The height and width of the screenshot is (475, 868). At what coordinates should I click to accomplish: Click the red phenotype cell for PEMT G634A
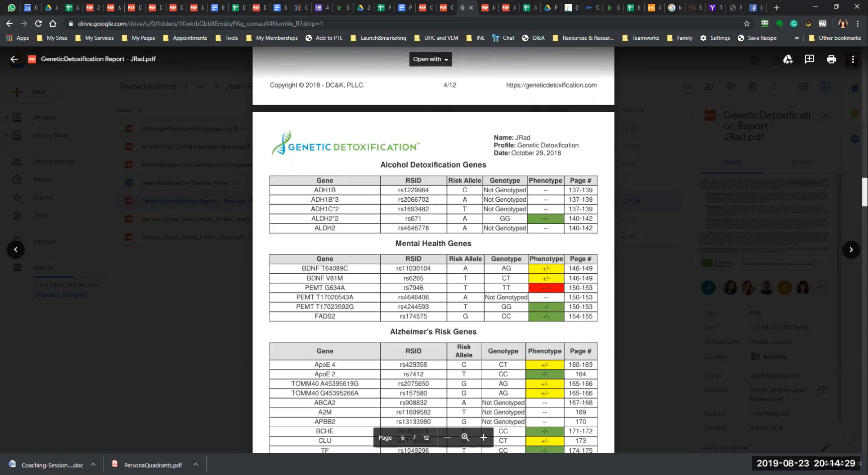point(546,288)
